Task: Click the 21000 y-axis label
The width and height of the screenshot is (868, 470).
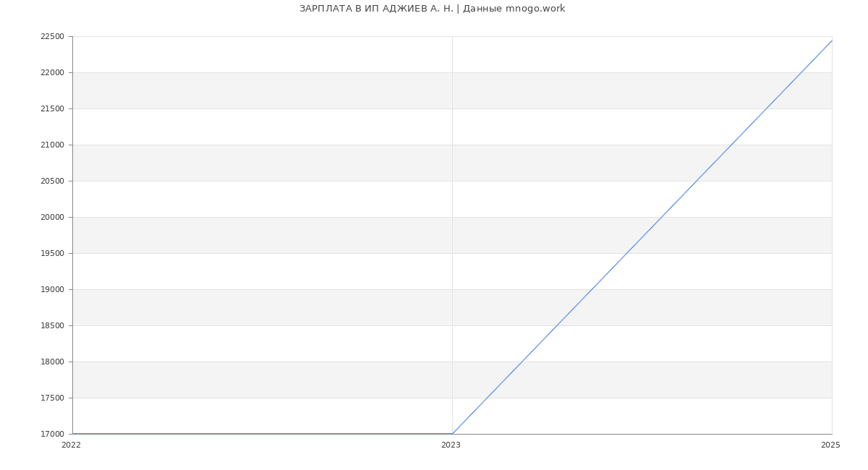Action: 52,145
